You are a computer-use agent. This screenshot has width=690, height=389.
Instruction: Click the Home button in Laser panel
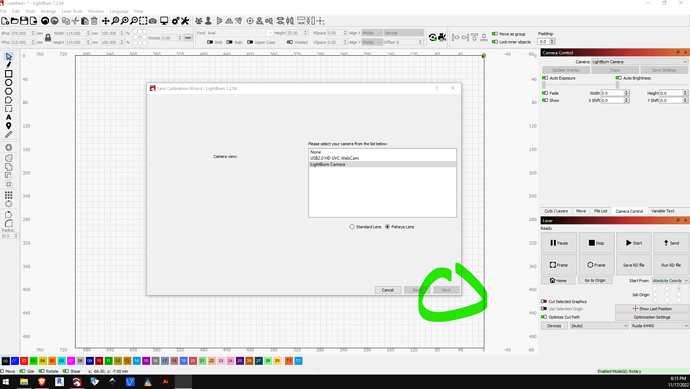(558, 280)
